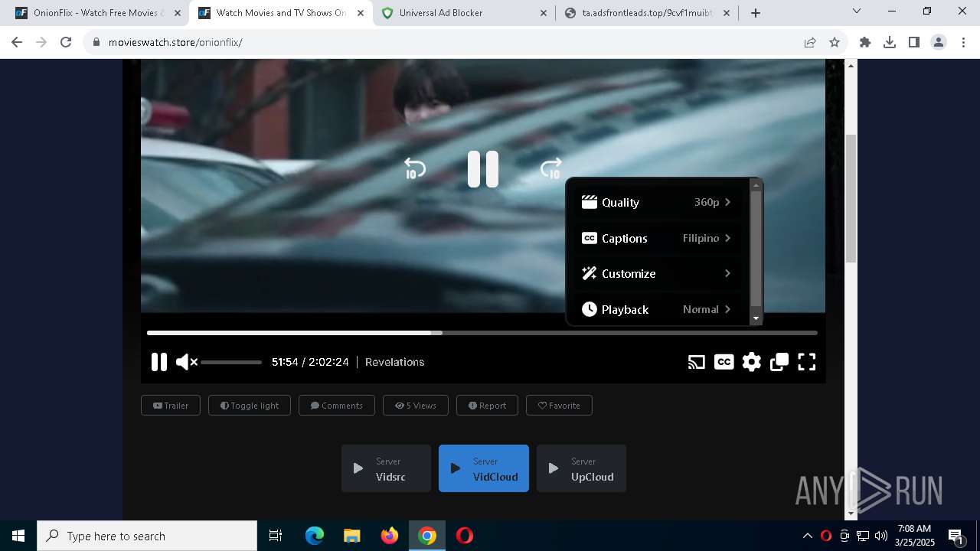Skip forward 10 seconds in the video

551,169
